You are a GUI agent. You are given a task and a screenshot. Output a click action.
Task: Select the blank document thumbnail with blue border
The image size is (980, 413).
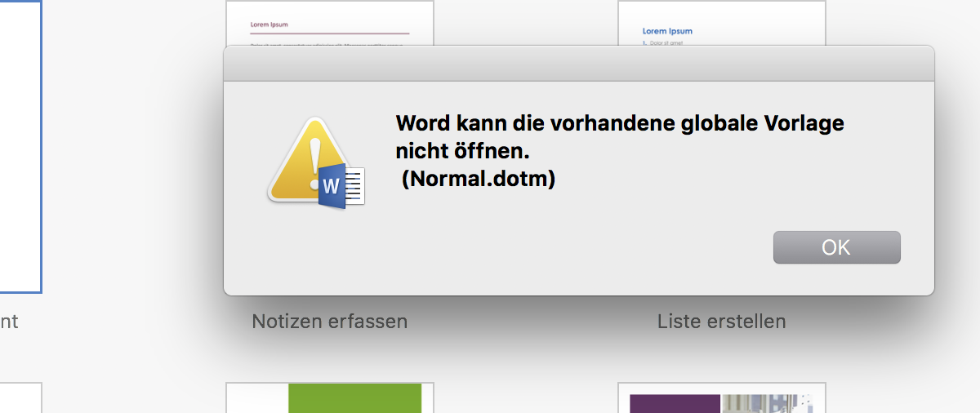(x=20, y=147)
